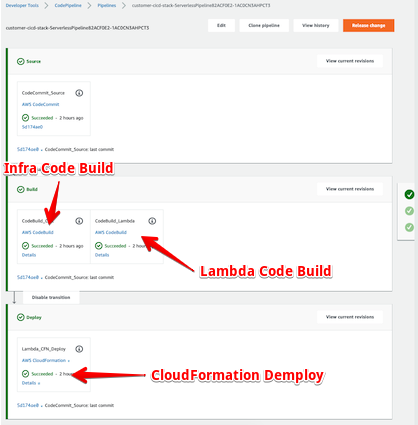Select the middle light green checkmark in side panel

[409, 211]
